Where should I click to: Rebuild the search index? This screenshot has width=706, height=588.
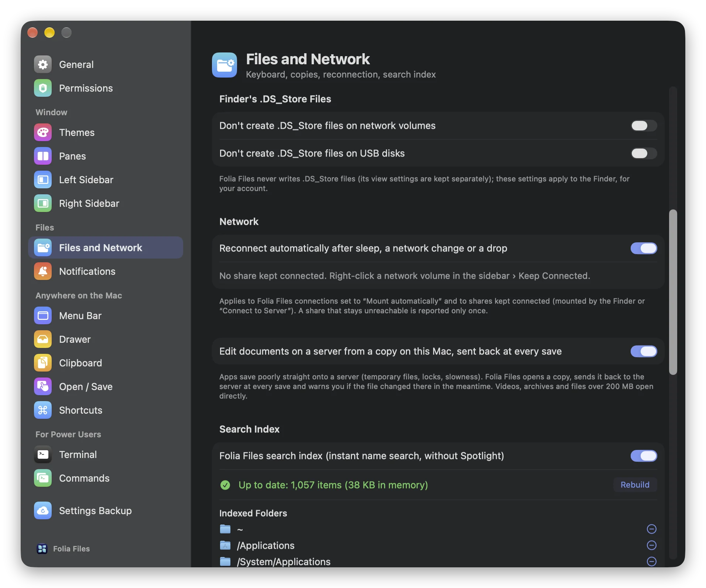pos(635,485)
